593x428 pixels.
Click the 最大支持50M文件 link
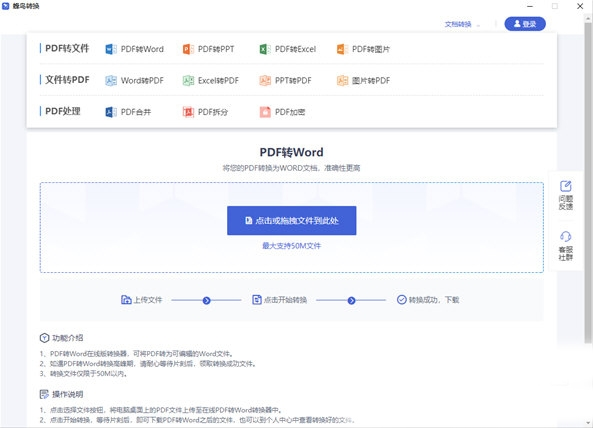click(292, 246)
